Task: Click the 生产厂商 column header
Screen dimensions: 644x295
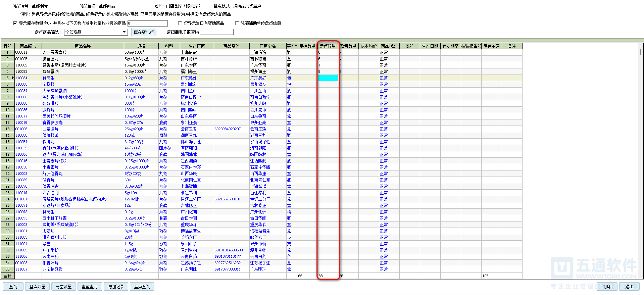Action: coord(197,46)
